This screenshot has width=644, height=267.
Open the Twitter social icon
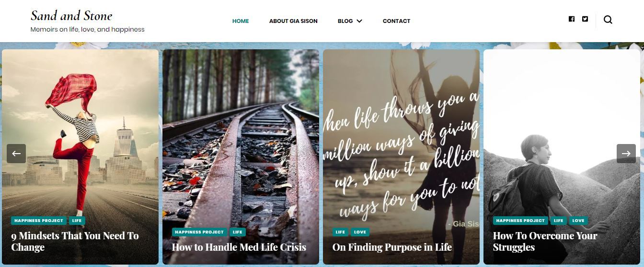coord(585,19)
